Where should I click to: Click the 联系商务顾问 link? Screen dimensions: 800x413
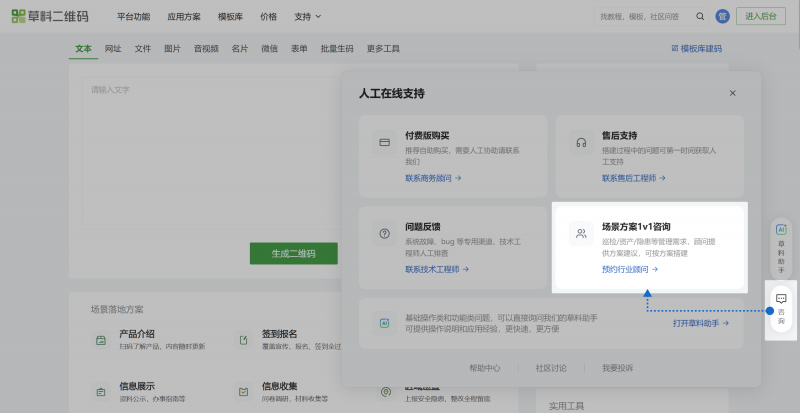point(433,178)
